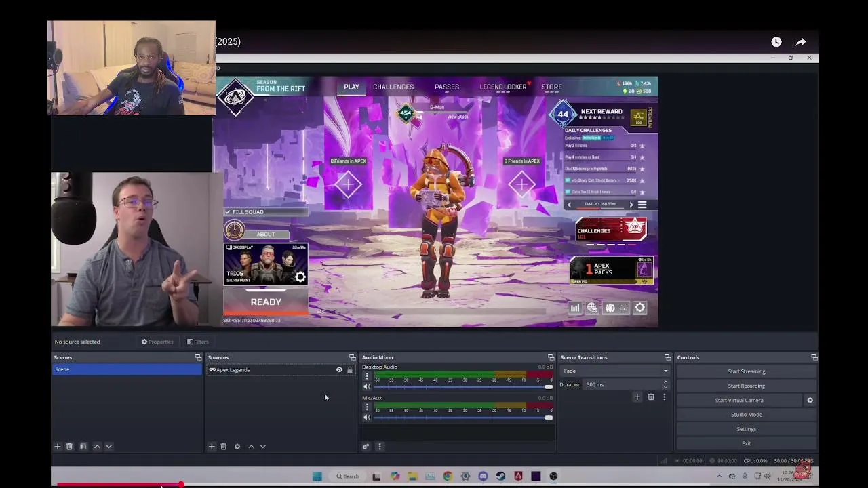Undock the Controls panel
868x488 pixels.
tap(814, 357)
